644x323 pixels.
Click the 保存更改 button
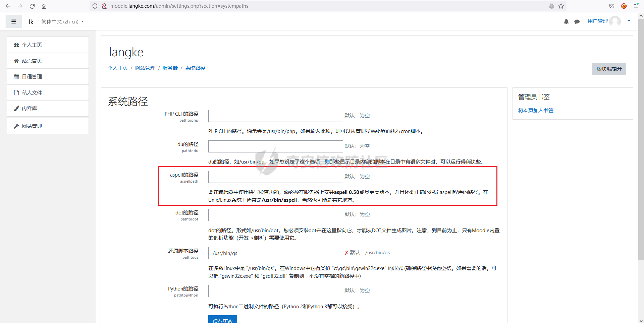[x=222, y=320]
